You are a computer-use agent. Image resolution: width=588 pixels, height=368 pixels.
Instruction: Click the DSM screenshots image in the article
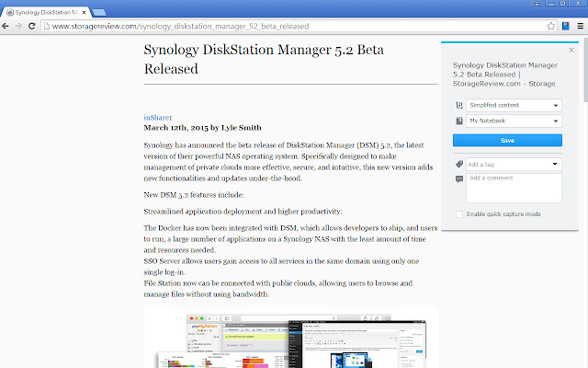coord(290,338)
